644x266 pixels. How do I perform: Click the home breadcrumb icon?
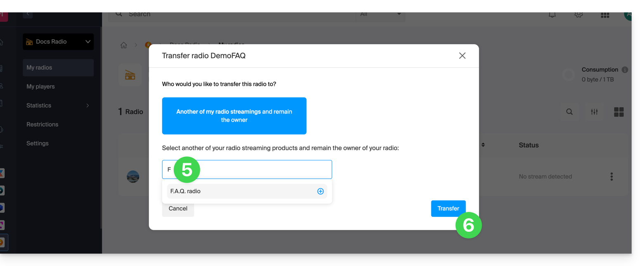pos(123,45)
